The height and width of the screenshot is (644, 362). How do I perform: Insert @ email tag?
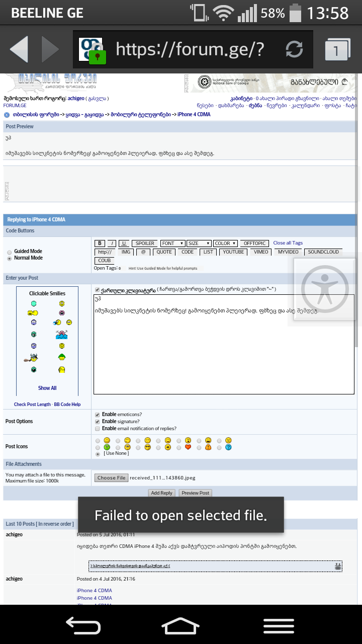143,252
